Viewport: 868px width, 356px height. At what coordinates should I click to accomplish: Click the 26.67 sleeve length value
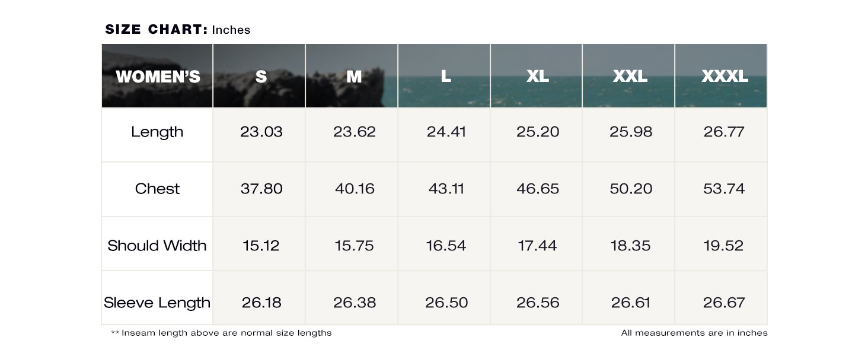(x=724, y=303)
